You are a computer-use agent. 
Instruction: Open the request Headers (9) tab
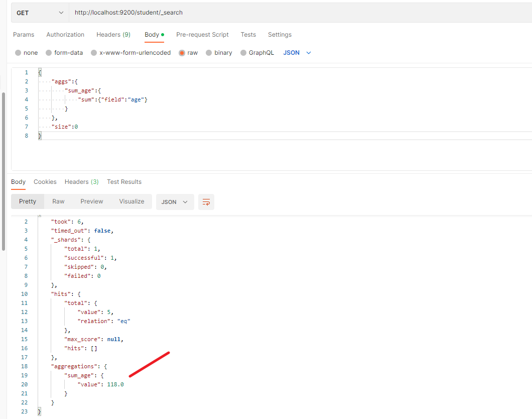click(x=113, y=35)
